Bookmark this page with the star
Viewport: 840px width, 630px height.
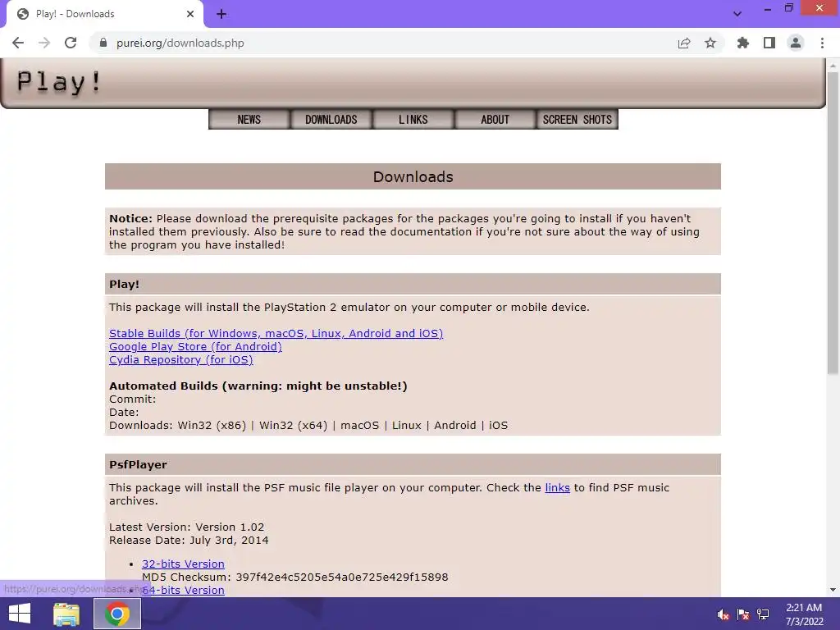click(710, 43)
